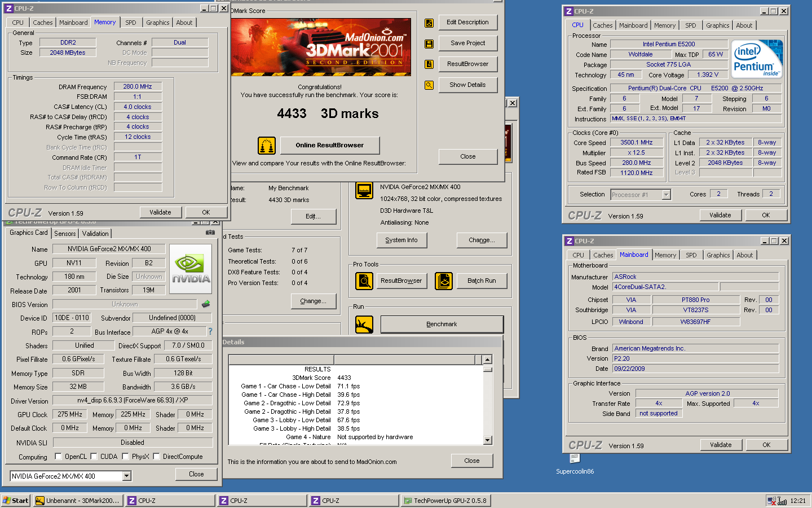812x508 pixels.
Task: Enable the DirectCompute checkbox in GPU-Z
Action: (156, 457)
